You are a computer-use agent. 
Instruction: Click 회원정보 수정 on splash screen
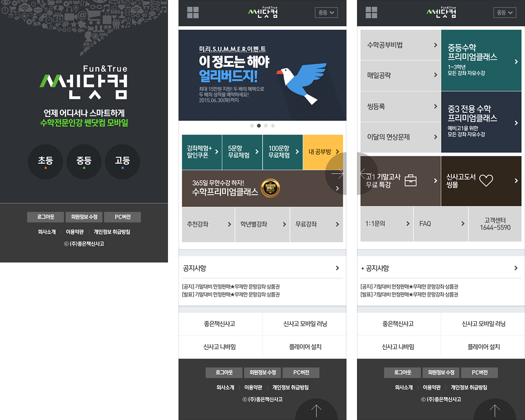coord(84,217)
